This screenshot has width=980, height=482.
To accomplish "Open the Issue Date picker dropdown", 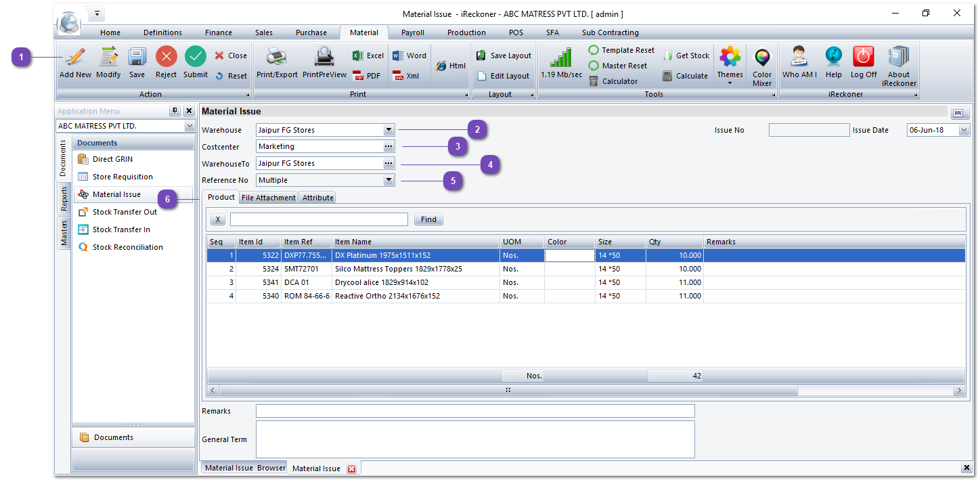I will [x=964, y=131].
